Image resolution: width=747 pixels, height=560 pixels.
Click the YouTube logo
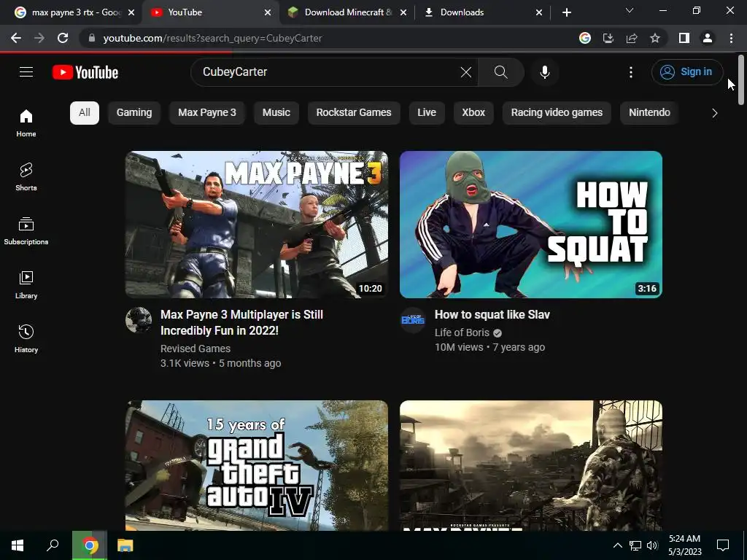coord(85,72)
